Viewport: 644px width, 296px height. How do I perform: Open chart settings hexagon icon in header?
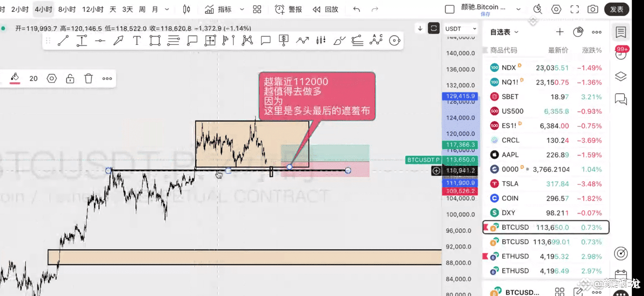click(x=556, y=9)
